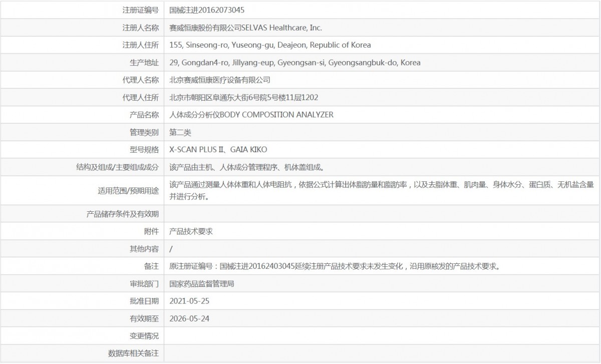Click agent address 北京市朝阳区阜通东大街6号院5号楼11层1202
The height and width of the screenshot is (364, 601).
[x=244, y=98]
